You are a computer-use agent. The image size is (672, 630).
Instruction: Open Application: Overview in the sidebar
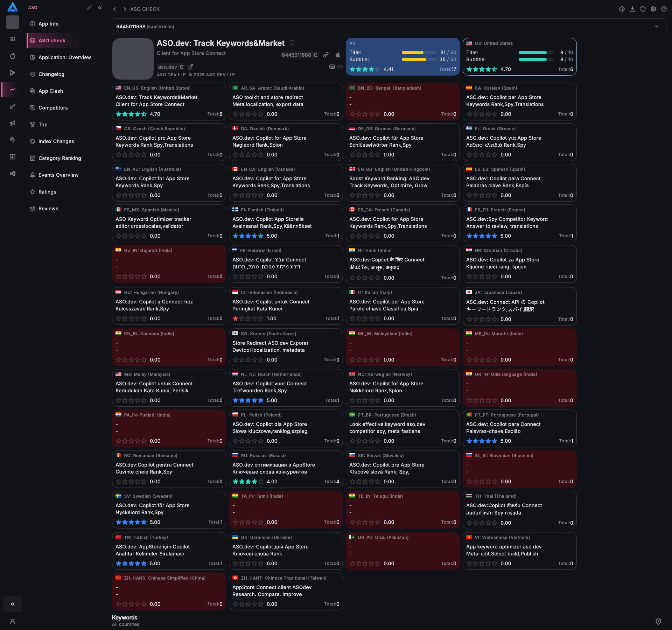(x=65, y=57)
